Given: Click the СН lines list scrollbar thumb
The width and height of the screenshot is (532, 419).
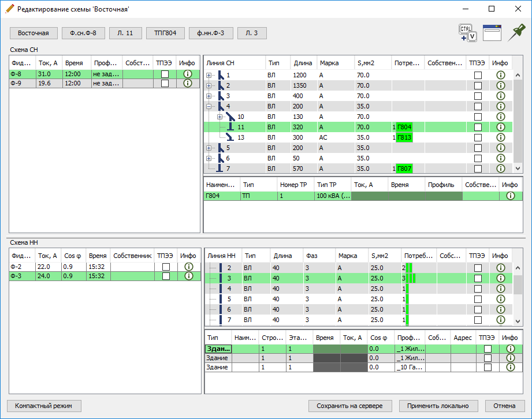Looking at the screenshot, I should coord(518,121).
